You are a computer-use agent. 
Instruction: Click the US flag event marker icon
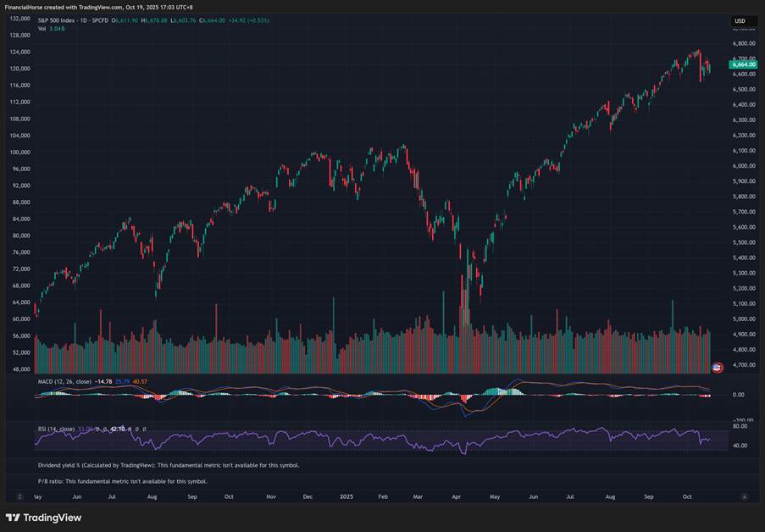click(x=718, y=368)
